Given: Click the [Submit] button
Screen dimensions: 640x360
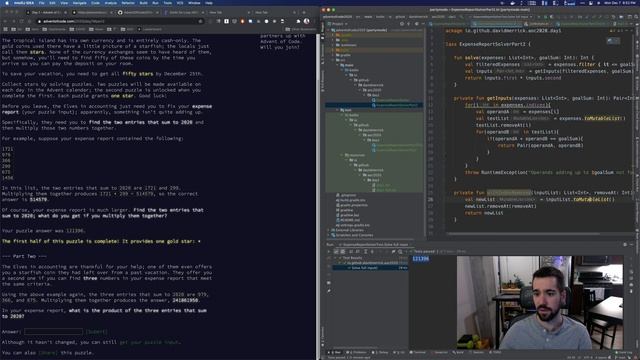Looking at the screenshot, I should 97,332.
